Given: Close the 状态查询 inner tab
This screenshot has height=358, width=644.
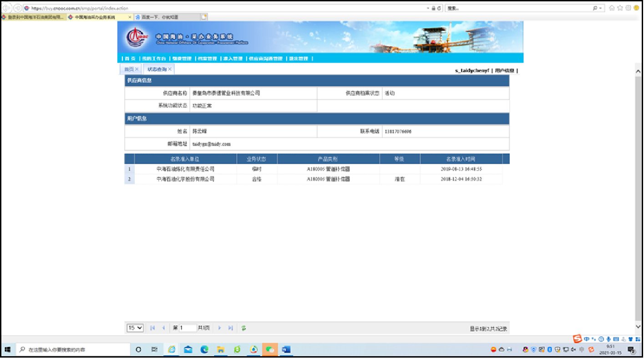Looking at the screenshot, I should (170, 69).
